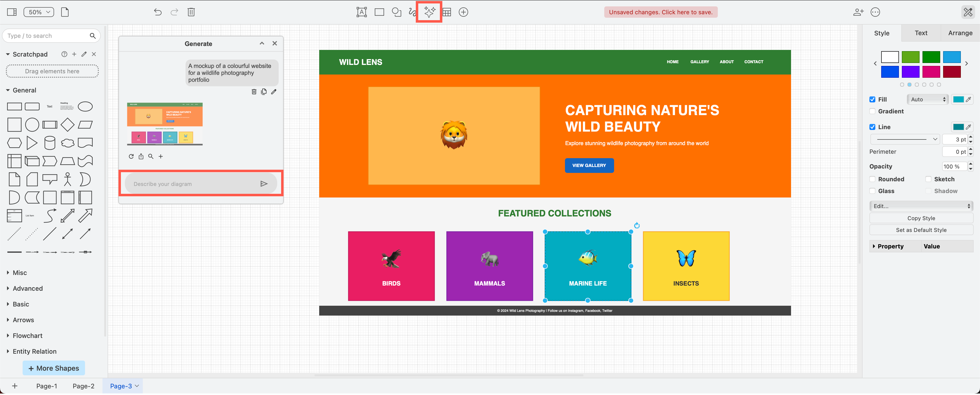Delete the selection using trash icon
This screenshot has width=980, height=395.
pyautogui.click(x=191, y=12)
